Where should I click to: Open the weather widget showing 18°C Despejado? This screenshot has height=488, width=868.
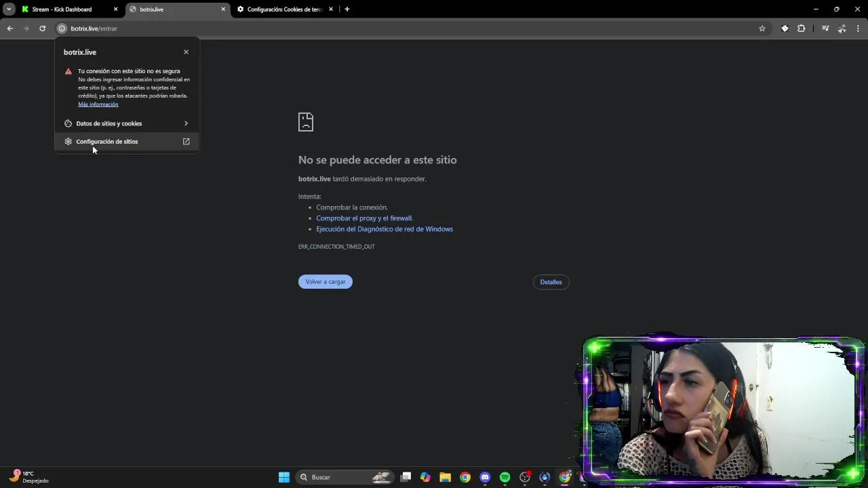[x=31, y=477]
